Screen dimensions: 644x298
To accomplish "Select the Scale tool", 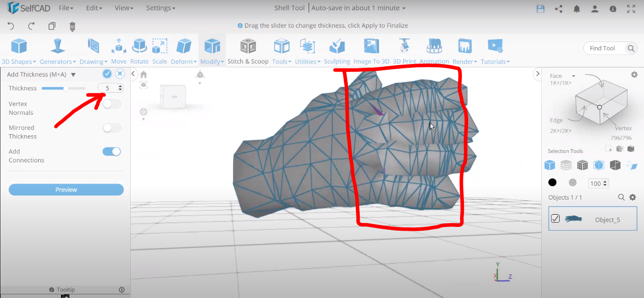I will click(x=160, y=51).
